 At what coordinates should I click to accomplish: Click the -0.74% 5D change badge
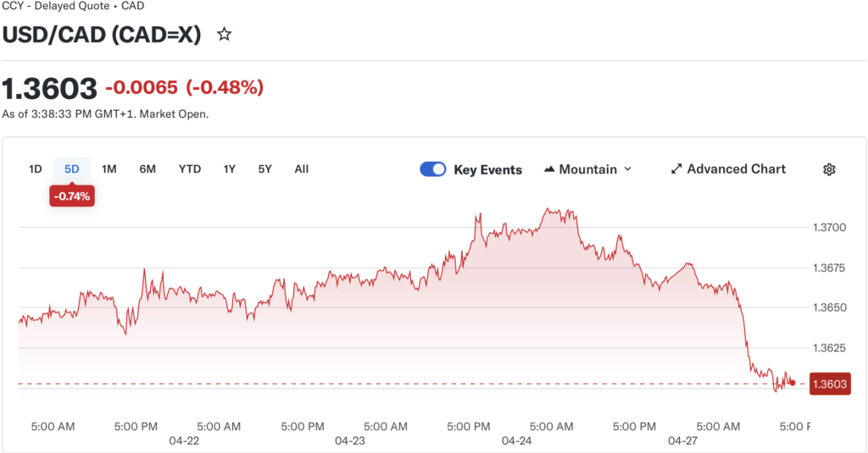(72, 196)
